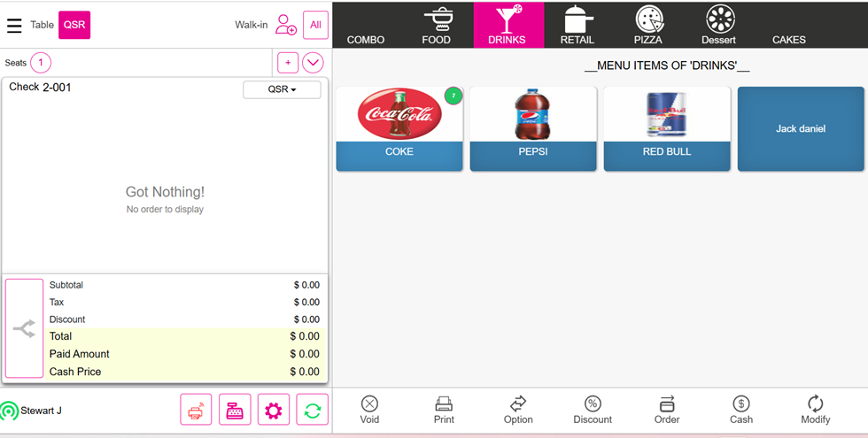The image size is (868, 438).
Task: Click the receipt printer icon button
Action: click(196, 410)
